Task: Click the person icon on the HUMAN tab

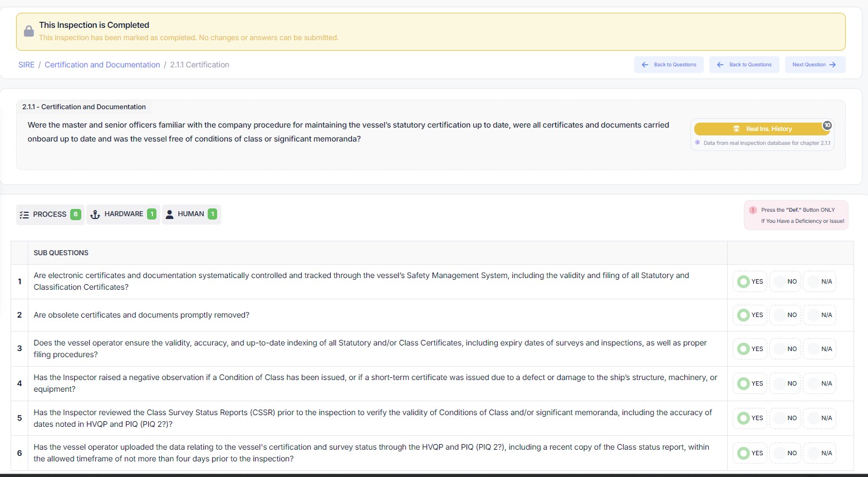Action: 170,215
